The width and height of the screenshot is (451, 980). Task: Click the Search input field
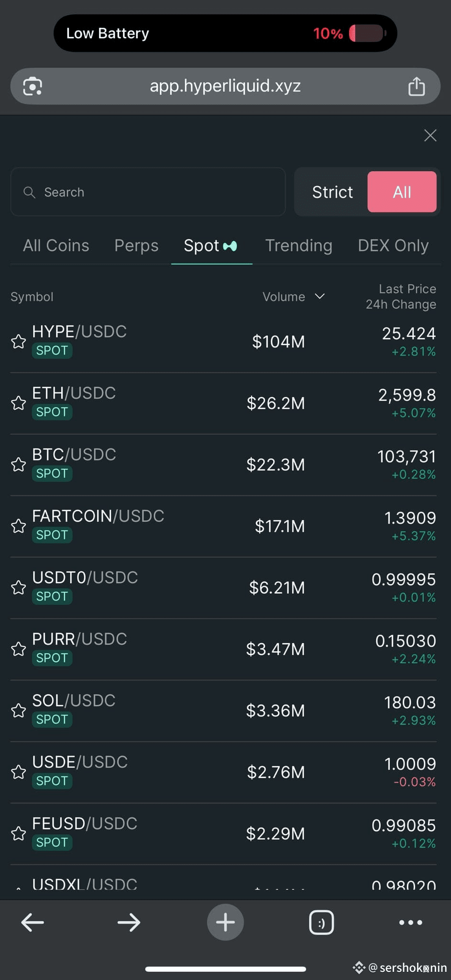148,192
